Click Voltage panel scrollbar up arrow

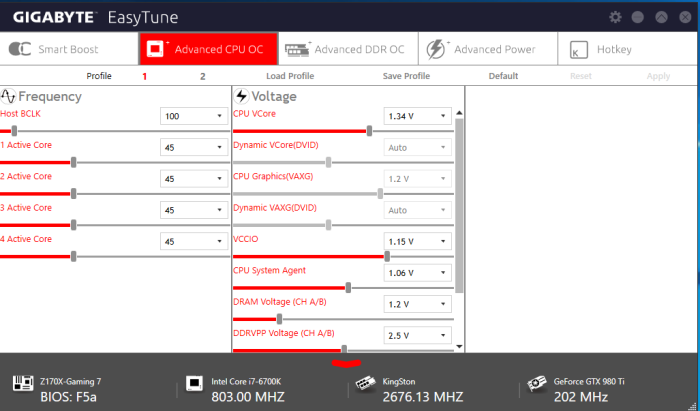click(459, 113)
